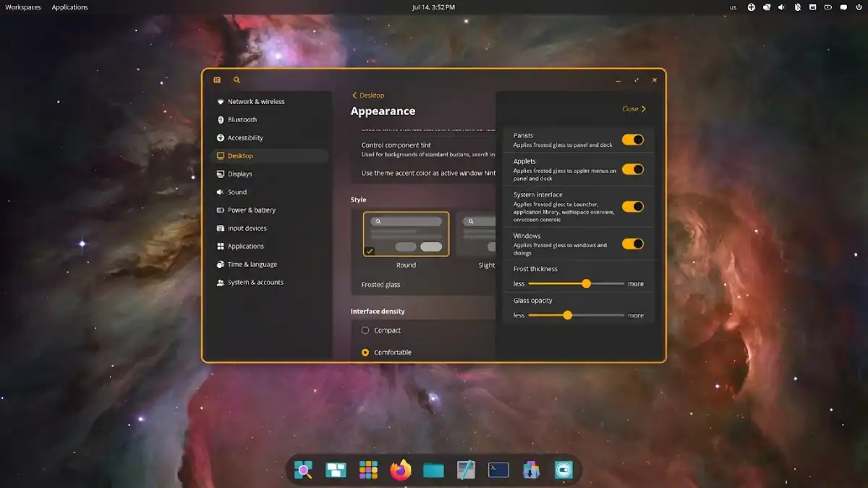Launch the text editor from the dock
Screen dimensions: 868x488
click(466, 471)
